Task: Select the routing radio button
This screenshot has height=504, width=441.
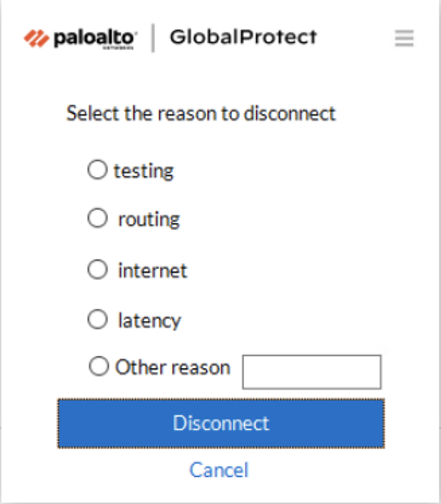Action: (x=97, y=219)
